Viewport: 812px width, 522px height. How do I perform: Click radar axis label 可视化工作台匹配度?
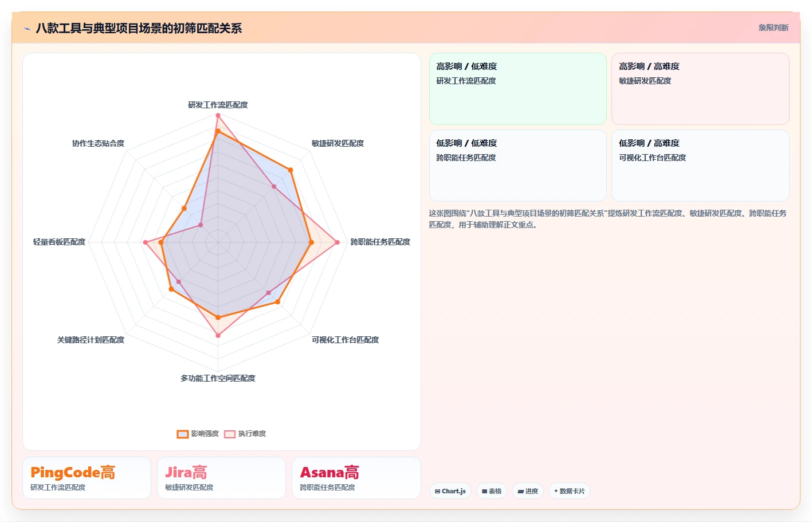[x=345, y=340]
